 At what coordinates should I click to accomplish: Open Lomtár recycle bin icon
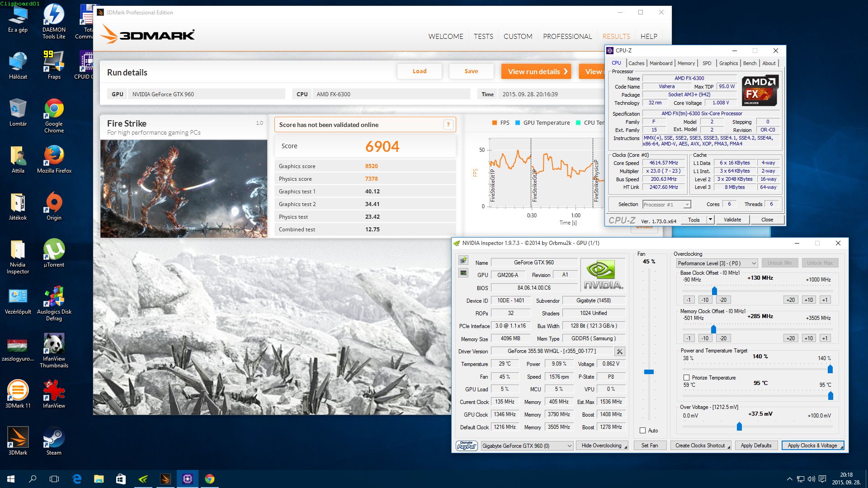(x=18, y=112)
